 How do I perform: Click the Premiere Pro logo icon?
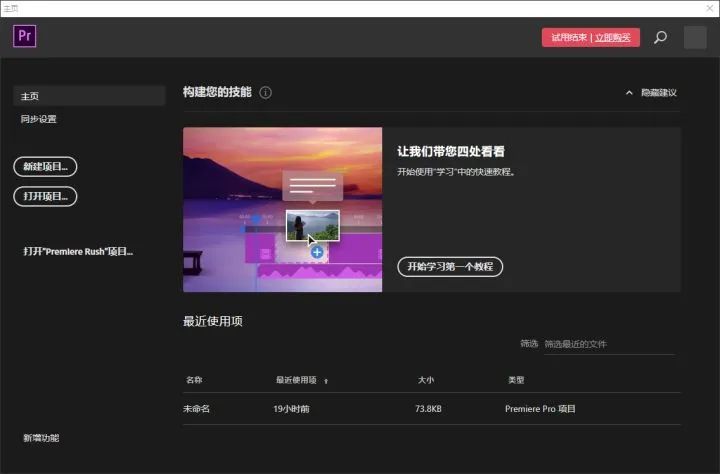(x=25, y=36)
